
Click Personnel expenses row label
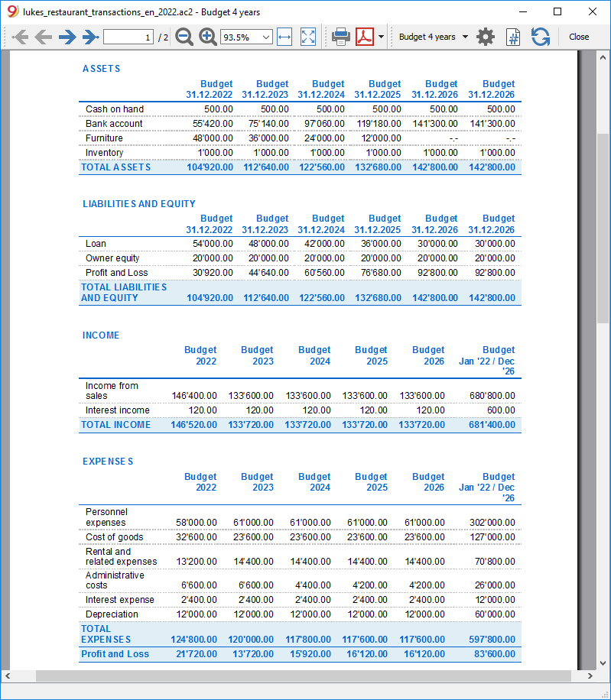click(x=106, y=517)
